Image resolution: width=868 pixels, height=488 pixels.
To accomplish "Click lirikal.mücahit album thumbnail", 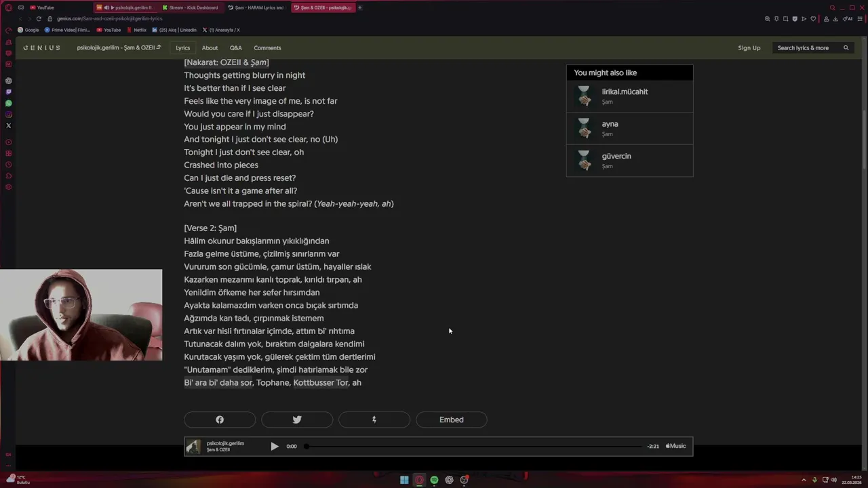I will (x=584, y=96).
